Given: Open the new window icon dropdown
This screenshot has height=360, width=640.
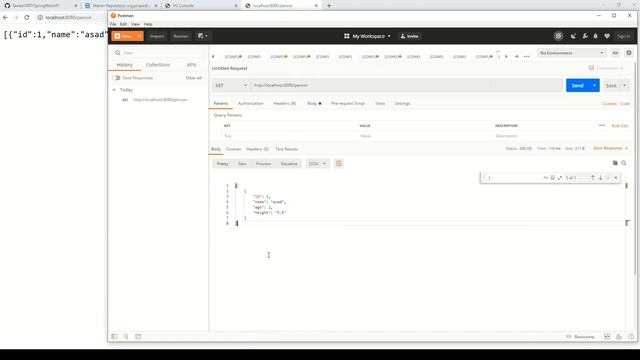Looking at the screenshot, I should (202, 36).
